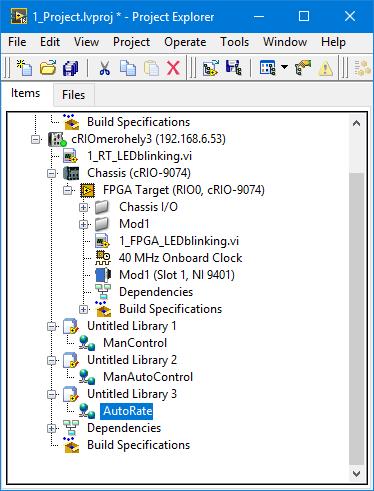Select ManAutoControl variable label
This screenshot has width=374, height=491.
[148, 377]
